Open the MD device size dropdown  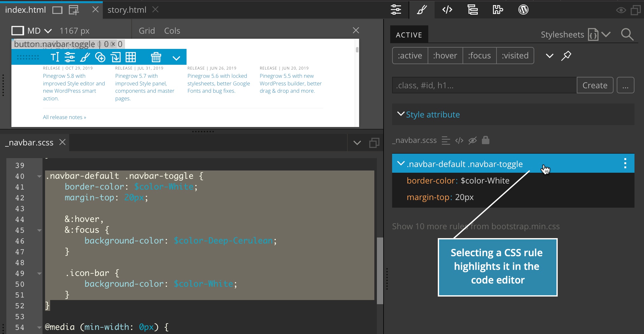pos(32,31)
